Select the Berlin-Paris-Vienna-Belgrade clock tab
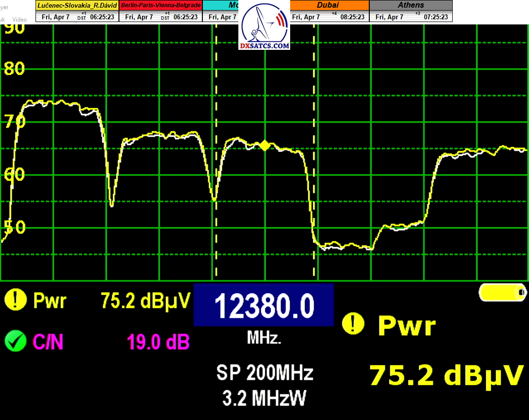529x420 pixels. (161, 5)
